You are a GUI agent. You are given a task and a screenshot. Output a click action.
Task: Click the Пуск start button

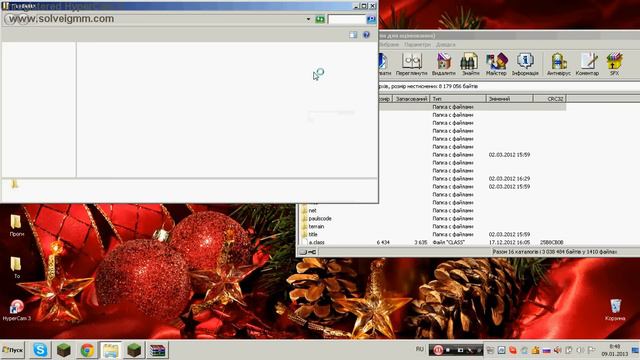tap(13, 350)
